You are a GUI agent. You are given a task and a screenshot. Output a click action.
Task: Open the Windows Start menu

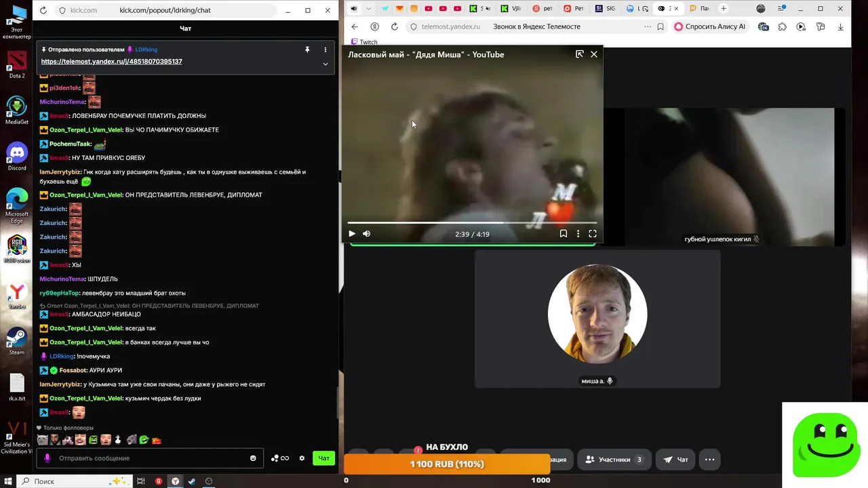click(x=7, y=481)
